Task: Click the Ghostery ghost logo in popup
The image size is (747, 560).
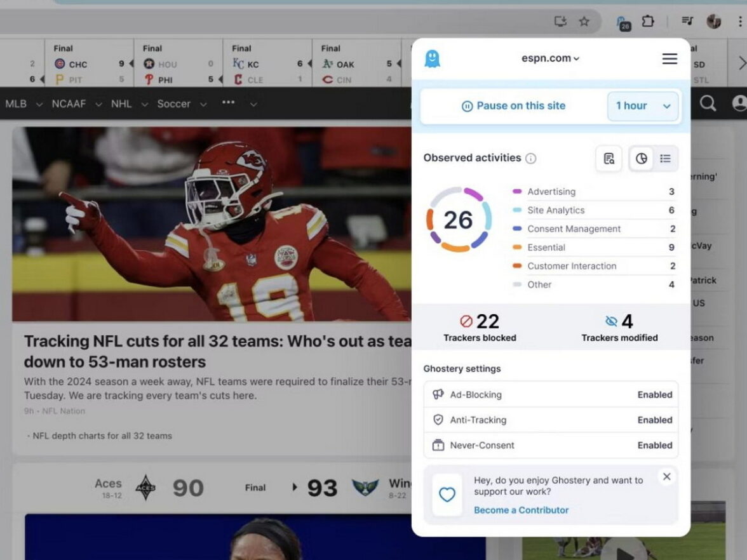Action: tap(432, 58)
